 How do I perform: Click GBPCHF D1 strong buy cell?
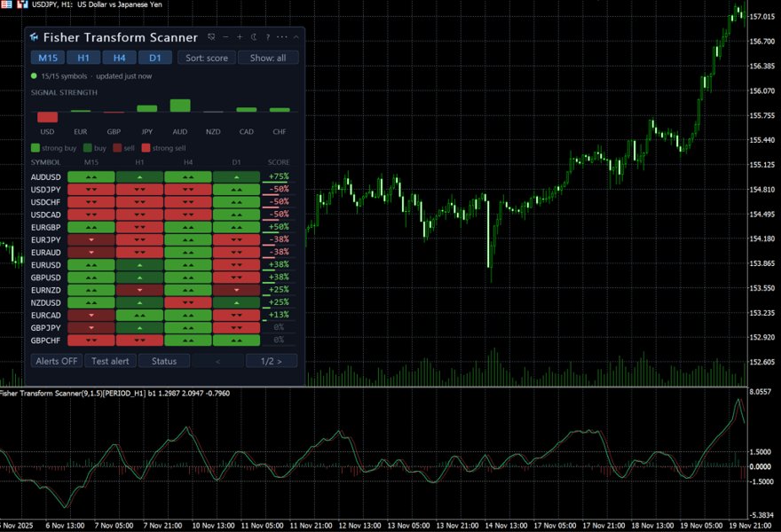pos(236,340)
